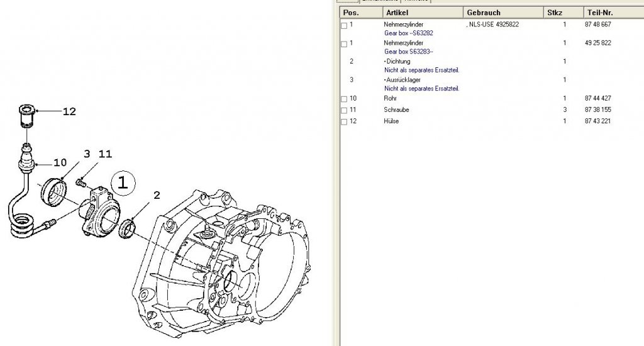This screenshot has width=644, height=346.
Task: Click callout number 12 in the diagram
Action: point(69,111)
